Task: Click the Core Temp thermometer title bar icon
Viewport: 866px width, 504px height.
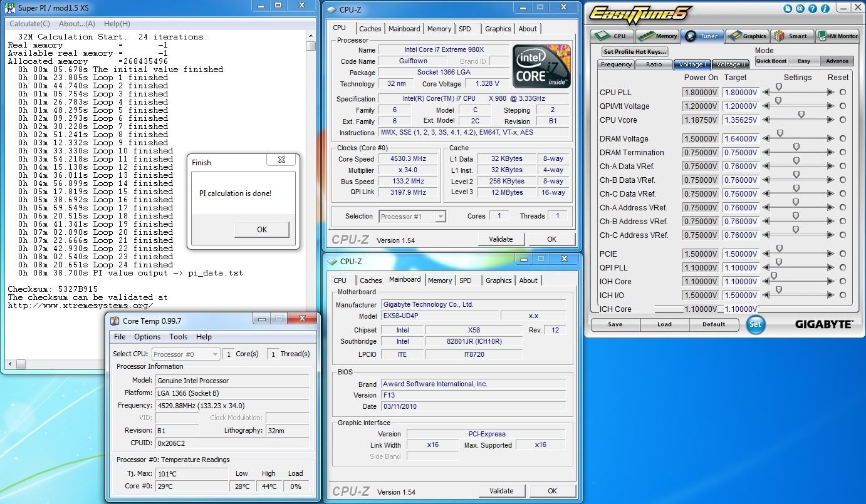Action: [x=114, y=321]
